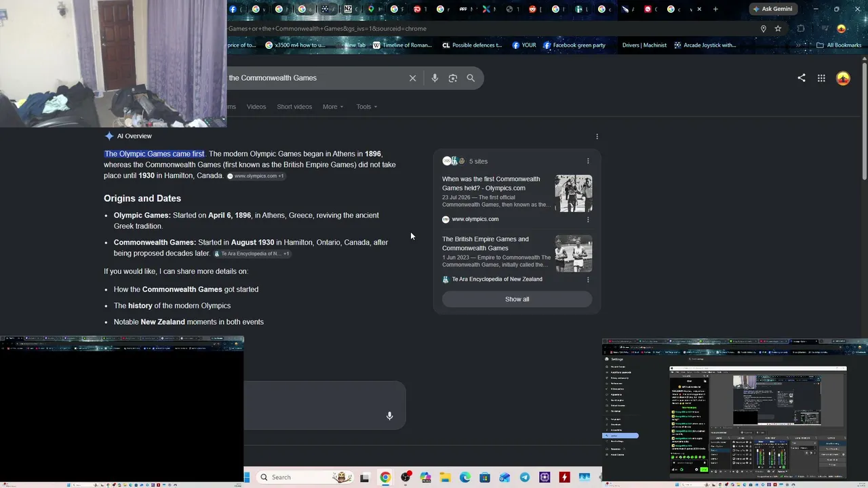Open the 5 sites card options menu
This screenshot has height=488, width=868.
click(588, 161)
